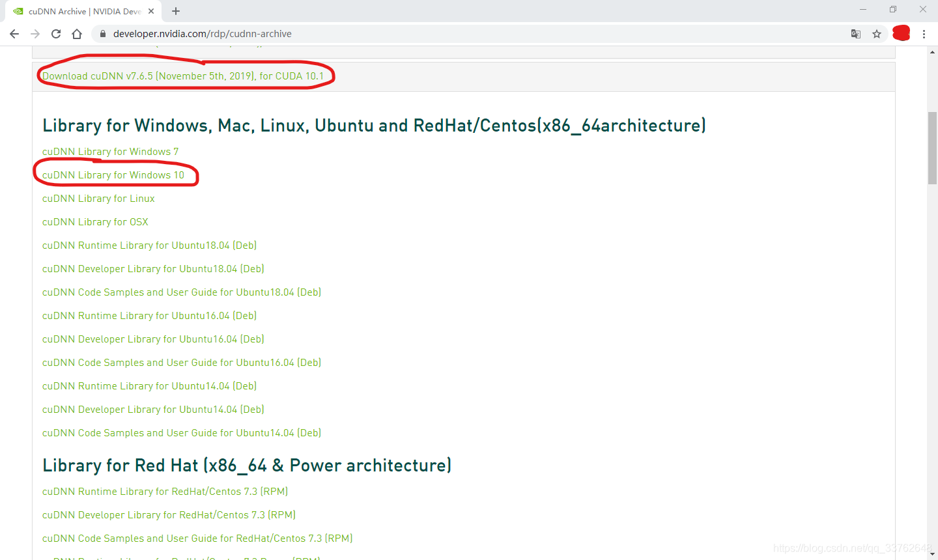Go to the home page icon
This screenshot has height=560, width=938.
tap(77, 34)
